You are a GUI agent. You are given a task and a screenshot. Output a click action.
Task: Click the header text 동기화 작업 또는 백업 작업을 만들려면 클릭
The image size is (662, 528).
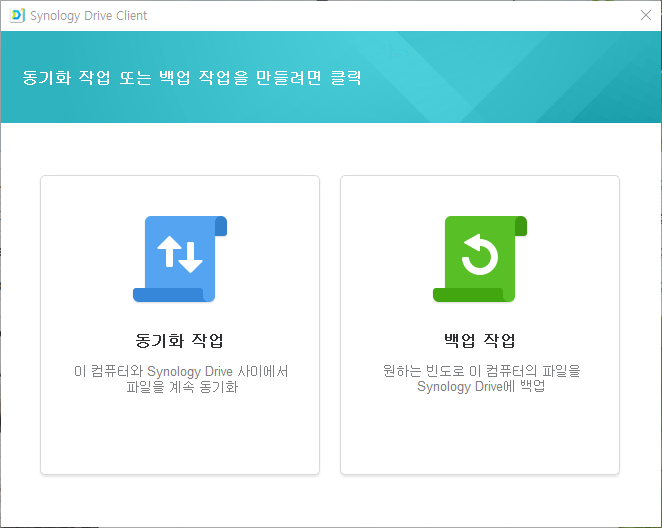[x=192, y=78]
